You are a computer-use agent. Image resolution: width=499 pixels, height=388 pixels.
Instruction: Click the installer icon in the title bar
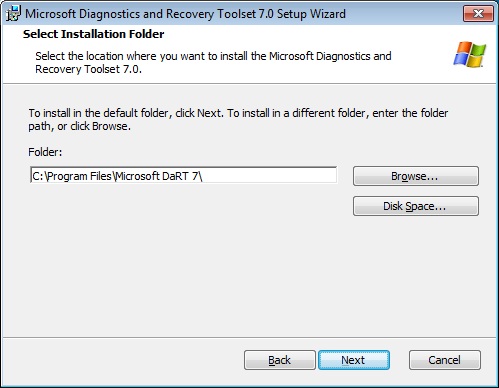pyautogui.click(x=13, y=13)
